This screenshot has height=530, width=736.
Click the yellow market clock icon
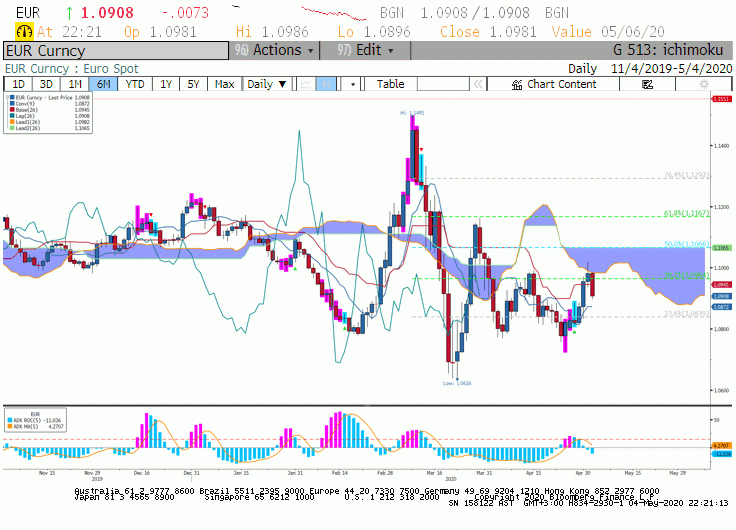pyautogui.click(x=24, y=31)
